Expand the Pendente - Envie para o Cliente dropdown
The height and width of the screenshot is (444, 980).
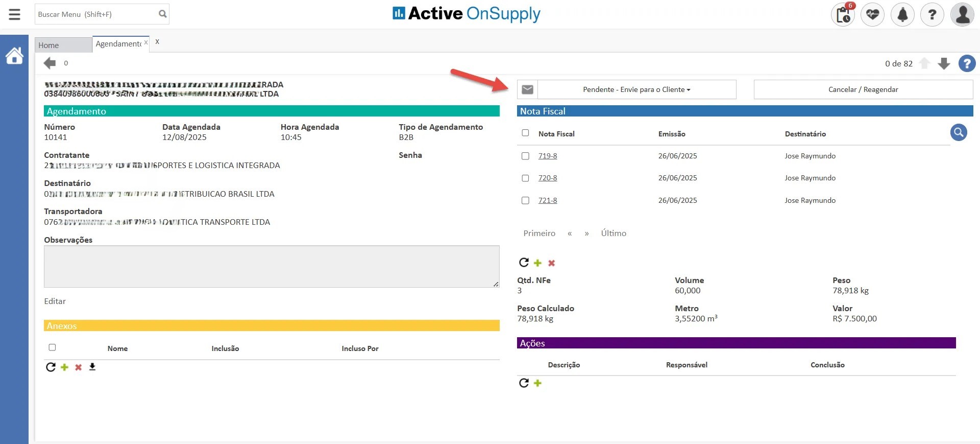pos(636,89)
